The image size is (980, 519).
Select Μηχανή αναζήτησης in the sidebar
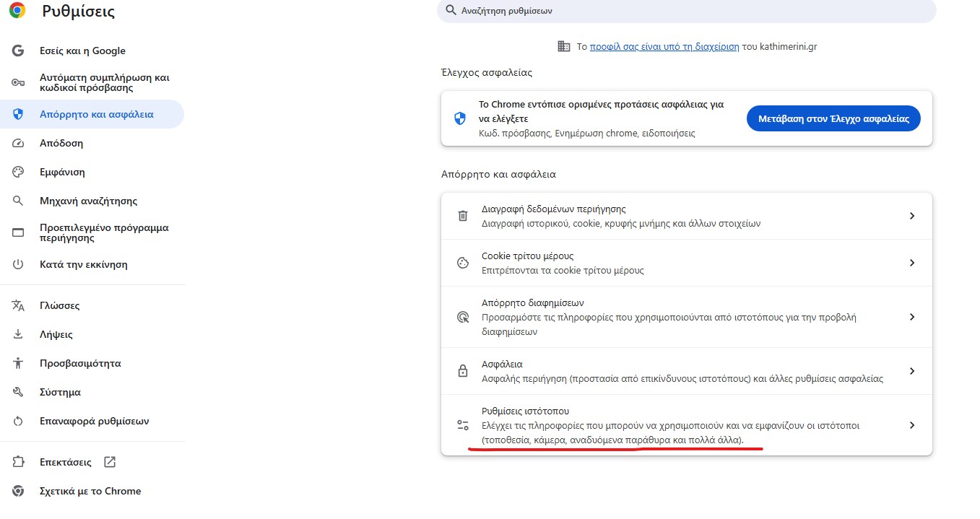click(x=88, y=201)
